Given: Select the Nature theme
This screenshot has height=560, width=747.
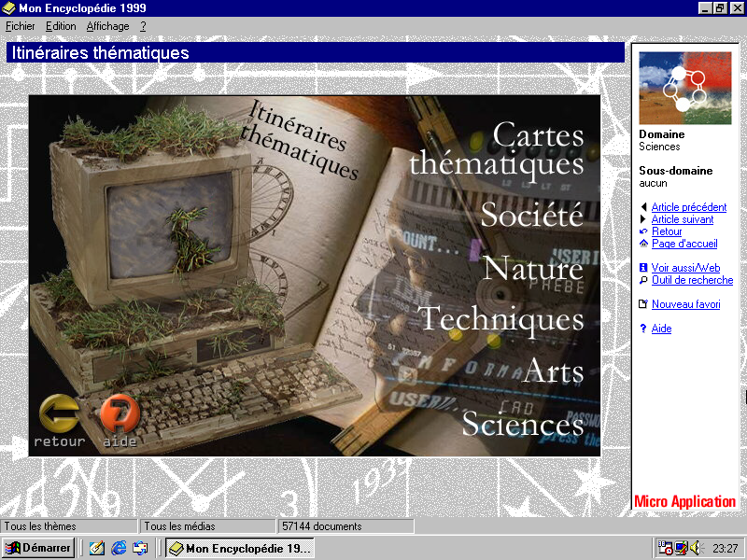Looking at the screenshot, I should click(533, 269).
